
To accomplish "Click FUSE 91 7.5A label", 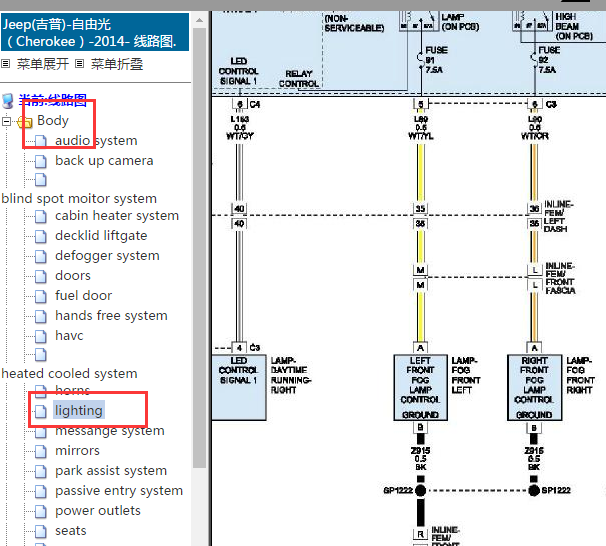I will click(436, 60).
